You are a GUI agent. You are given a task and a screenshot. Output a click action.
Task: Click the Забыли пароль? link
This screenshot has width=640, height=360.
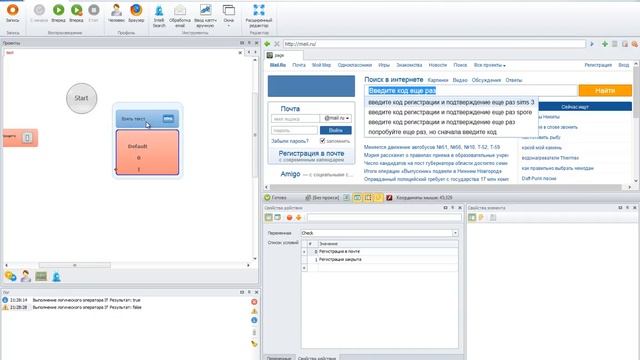290,141
